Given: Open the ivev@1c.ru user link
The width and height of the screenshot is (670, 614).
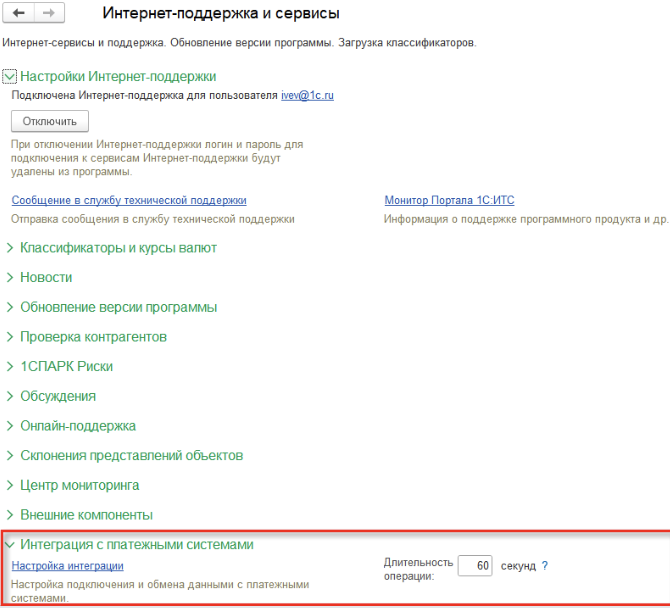Looking at the screenshot, I should click(305, 95).
